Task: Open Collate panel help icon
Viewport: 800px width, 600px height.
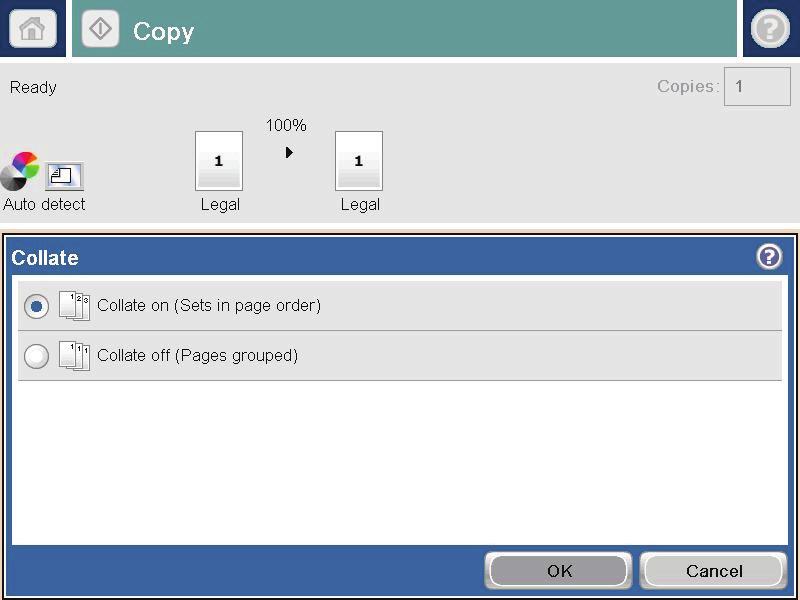Action: [769, 257]
